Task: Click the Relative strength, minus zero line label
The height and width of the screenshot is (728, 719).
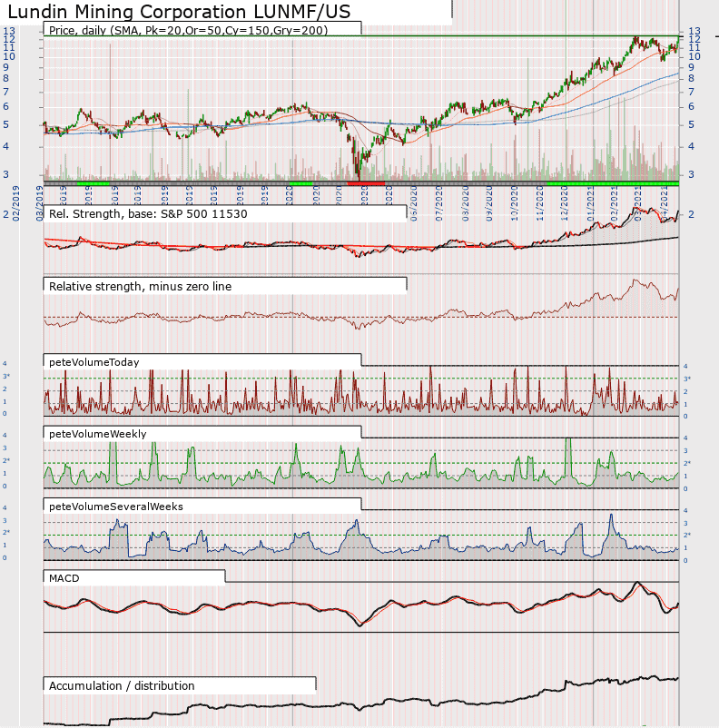Action: tap(140, 287)
